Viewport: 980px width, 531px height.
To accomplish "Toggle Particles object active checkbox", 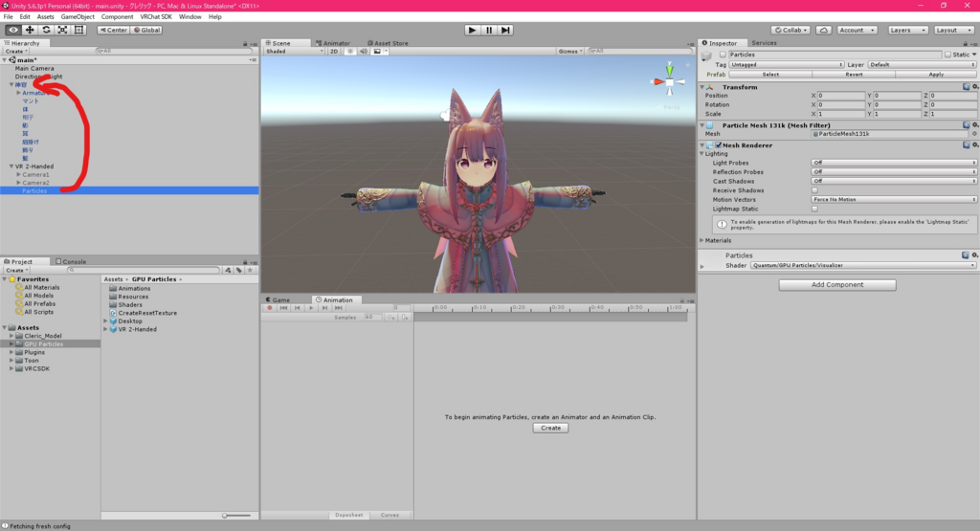I will click(723, 55).
